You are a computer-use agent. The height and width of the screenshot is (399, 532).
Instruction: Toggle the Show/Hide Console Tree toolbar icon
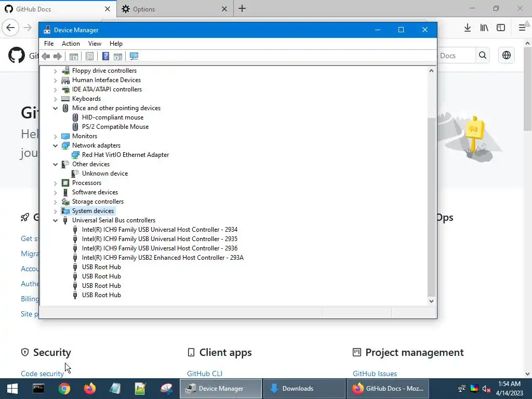click(x=74, y=56)
